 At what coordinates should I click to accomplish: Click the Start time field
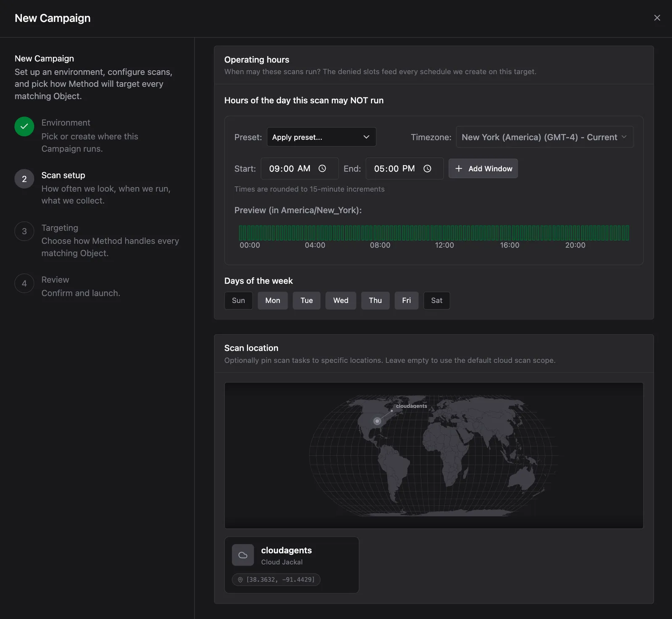click(x=299, y=168)
